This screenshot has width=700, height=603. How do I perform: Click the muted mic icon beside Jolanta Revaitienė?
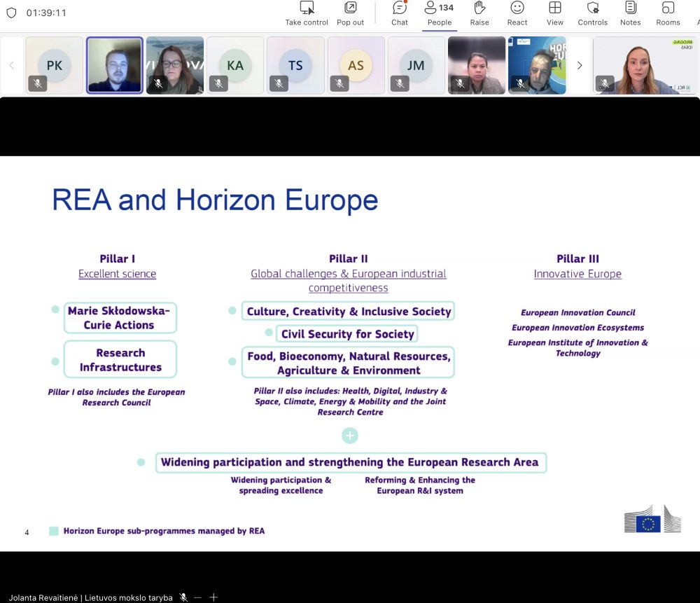coord(183,597)
